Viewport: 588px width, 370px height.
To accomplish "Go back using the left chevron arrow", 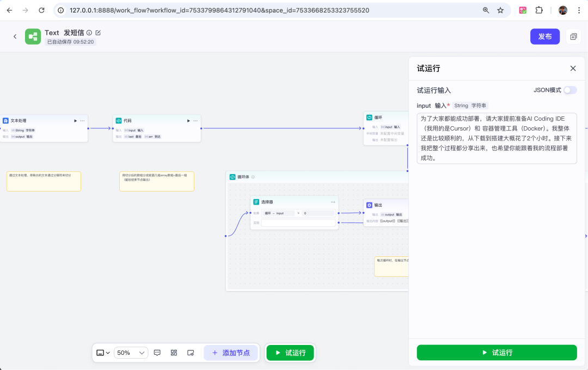I will [15, 36].
